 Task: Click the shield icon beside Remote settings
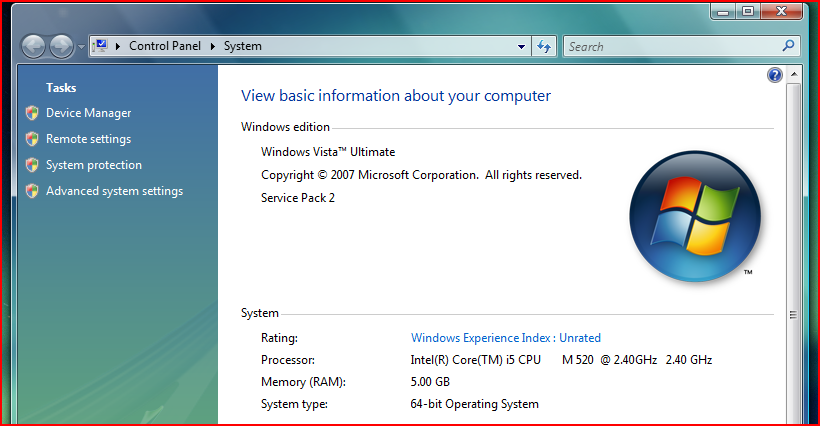pos(32,139)
